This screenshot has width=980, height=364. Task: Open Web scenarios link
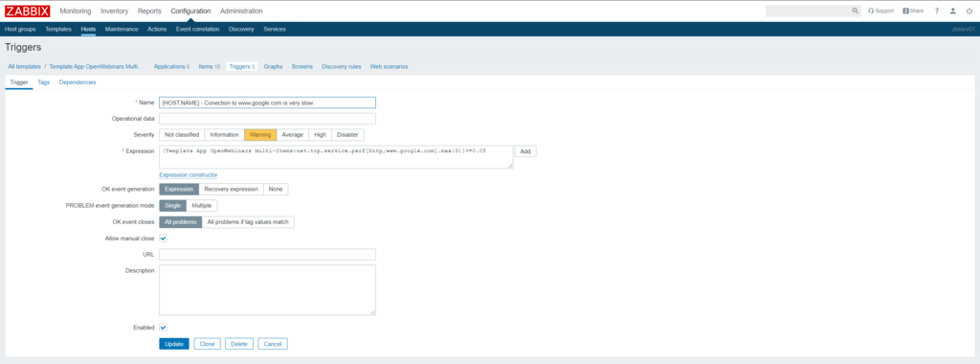[389, 66]
